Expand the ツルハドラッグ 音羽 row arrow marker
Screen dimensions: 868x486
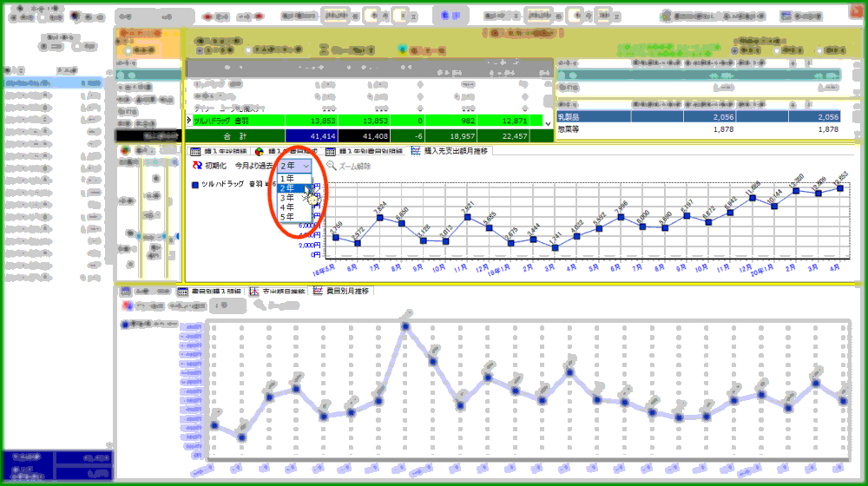[188, 120]
